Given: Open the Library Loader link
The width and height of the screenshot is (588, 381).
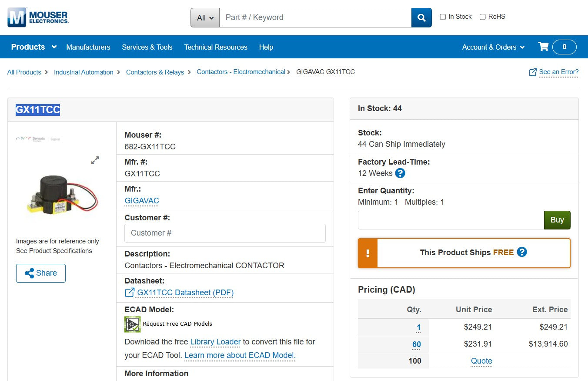Looking at the screenshot, I should point(215,342).
